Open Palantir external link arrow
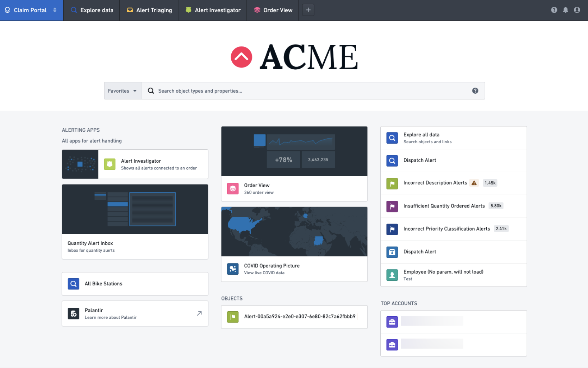This screenshot has height=368, width=588. click(199, 313)
